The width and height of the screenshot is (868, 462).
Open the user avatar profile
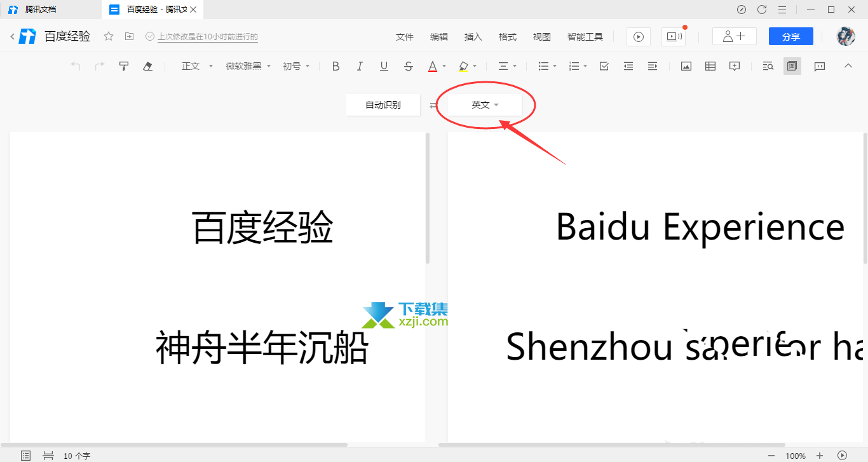tap(846, 36)
